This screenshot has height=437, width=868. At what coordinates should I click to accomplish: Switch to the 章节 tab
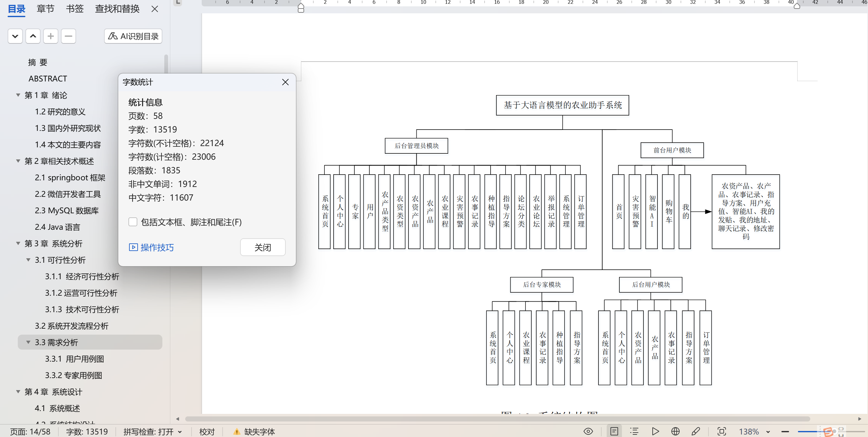click(x=45, y=9)
